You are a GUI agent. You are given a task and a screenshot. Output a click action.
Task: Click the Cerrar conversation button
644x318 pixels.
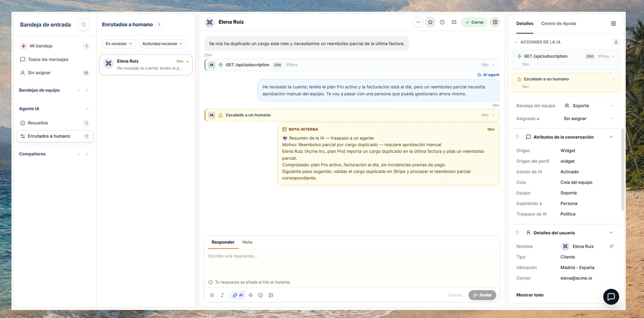coord(474,22)
